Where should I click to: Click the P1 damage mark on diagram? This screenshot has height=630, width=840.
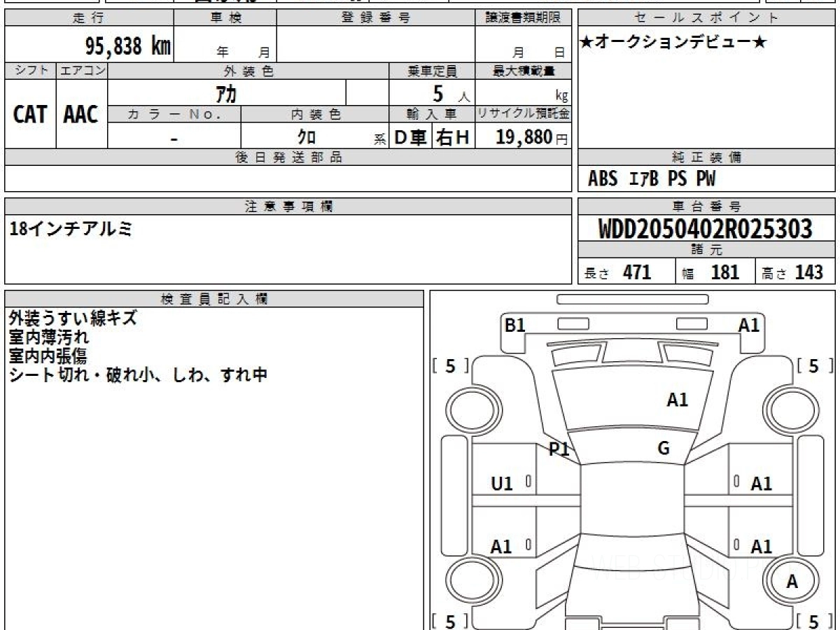click(559, 450)
